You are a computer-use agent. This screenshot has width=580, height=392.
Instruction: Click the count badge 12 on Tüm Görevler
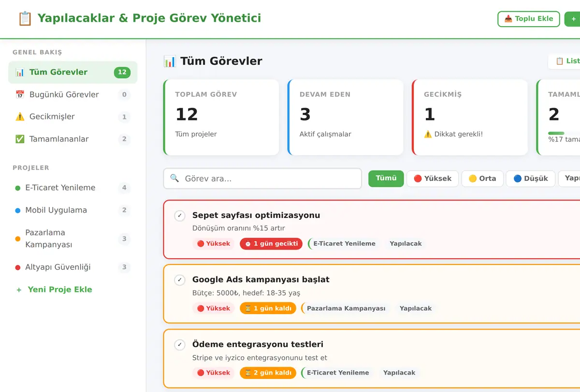coord(122,73)
